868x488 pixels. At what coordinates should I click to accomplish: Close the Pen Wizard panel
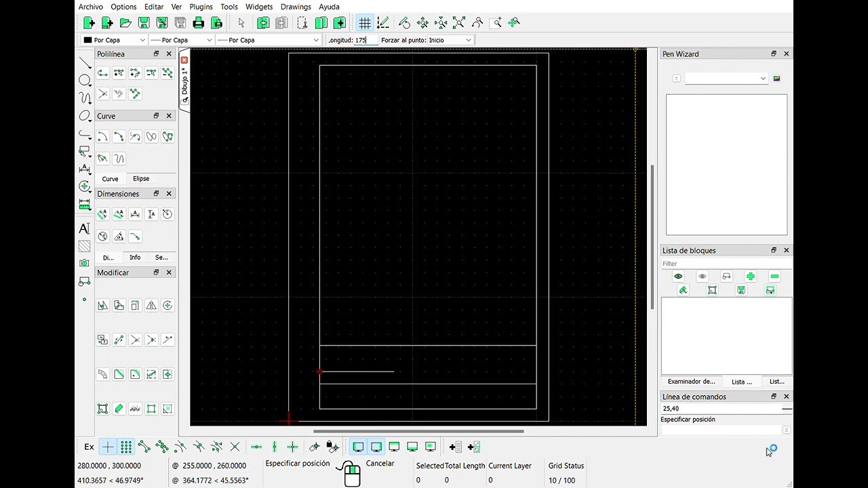click(x=787, y=54)
